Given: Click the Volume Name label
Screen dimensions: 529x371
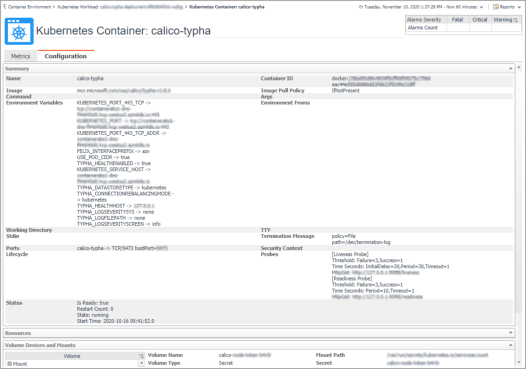Looking at the screenshot, I should 165,355.
